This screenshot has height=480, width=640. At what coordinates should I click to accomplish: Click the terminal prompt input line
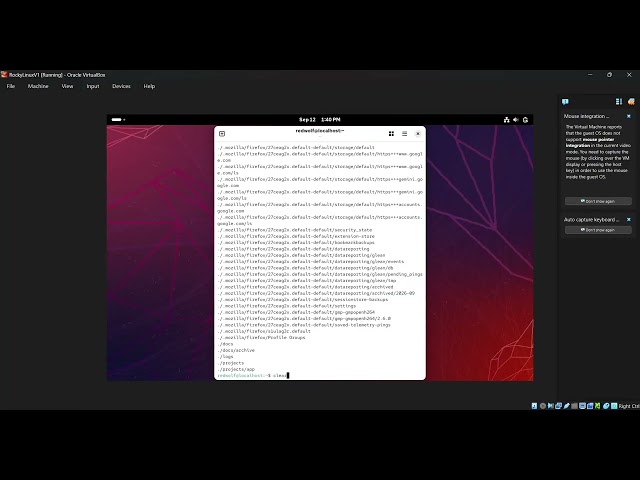tap(320, 375)
